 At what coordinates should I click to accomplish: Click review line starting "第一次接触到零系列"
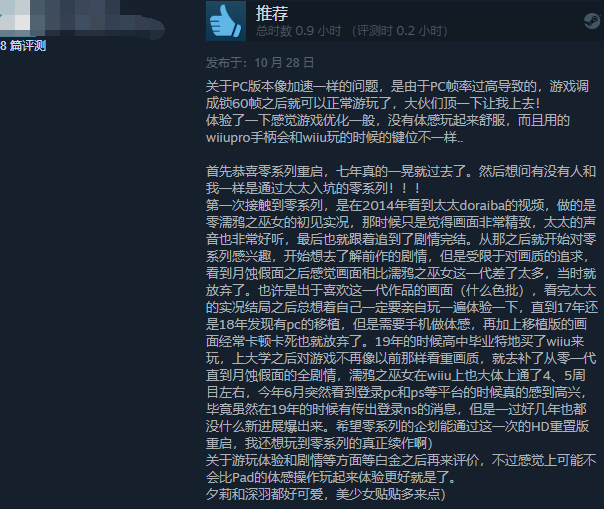(401, 205)
